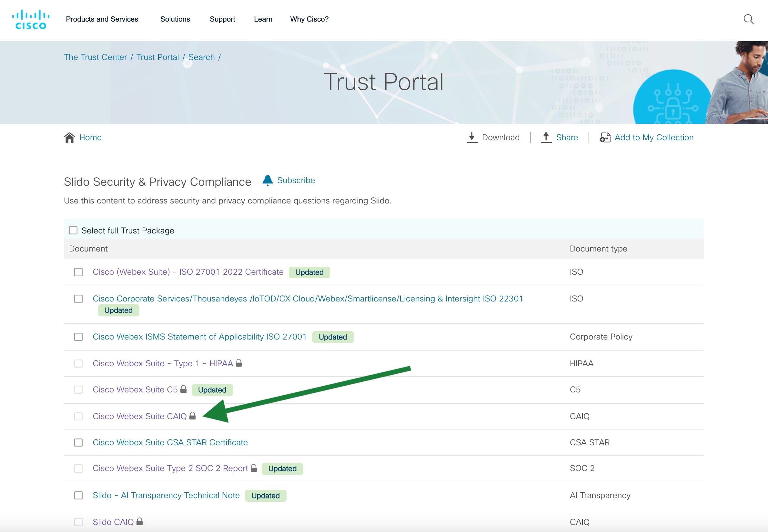The image size is (768, 532).
Task: Check the Slido AI Transparency Technical Note box
Action: (x=78, y=495)
